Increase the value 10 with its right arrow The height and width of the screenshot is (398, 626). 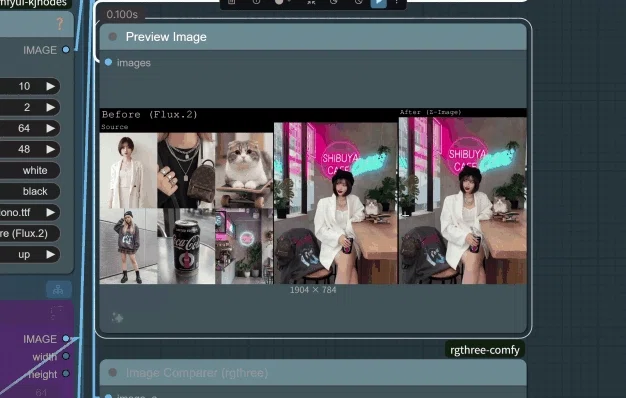pyautogui.click(x=51, y=86)
